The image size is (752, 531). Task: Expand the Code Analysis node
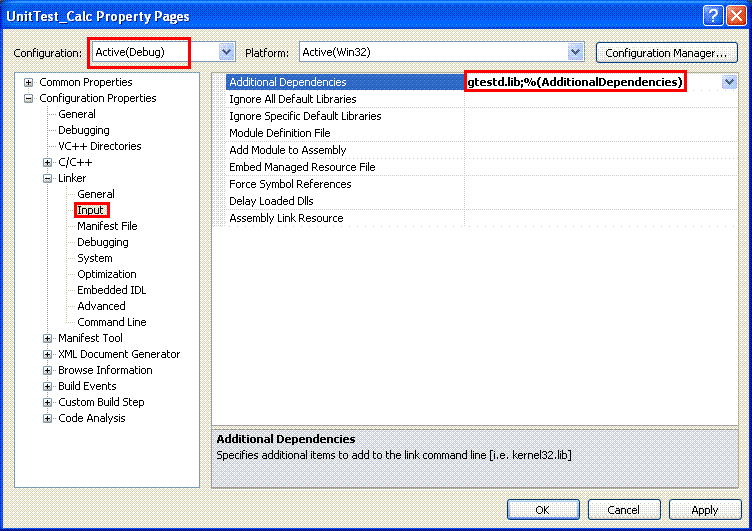tap(47, 418)
